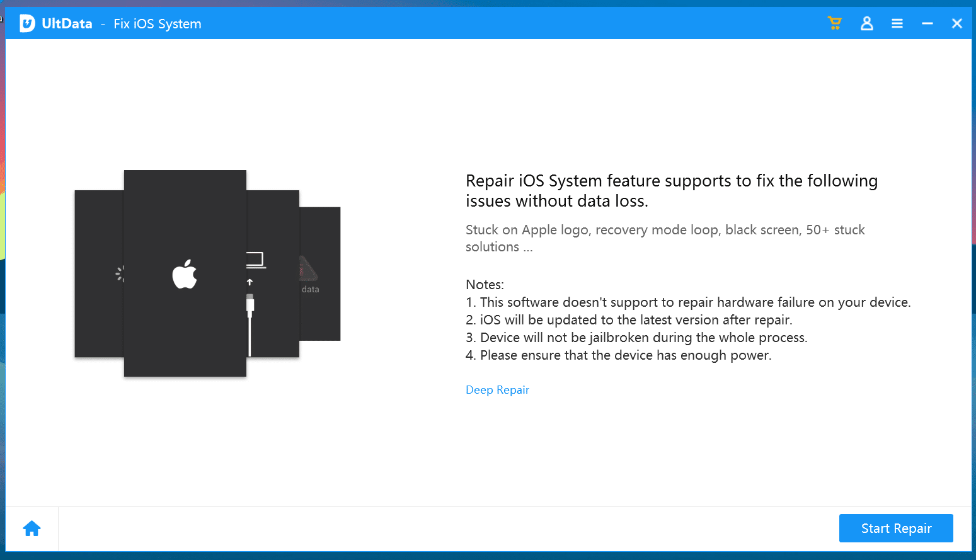This screenshot has width=976, height=560.
Task: Close the UltData window
Action: [957, 23]
